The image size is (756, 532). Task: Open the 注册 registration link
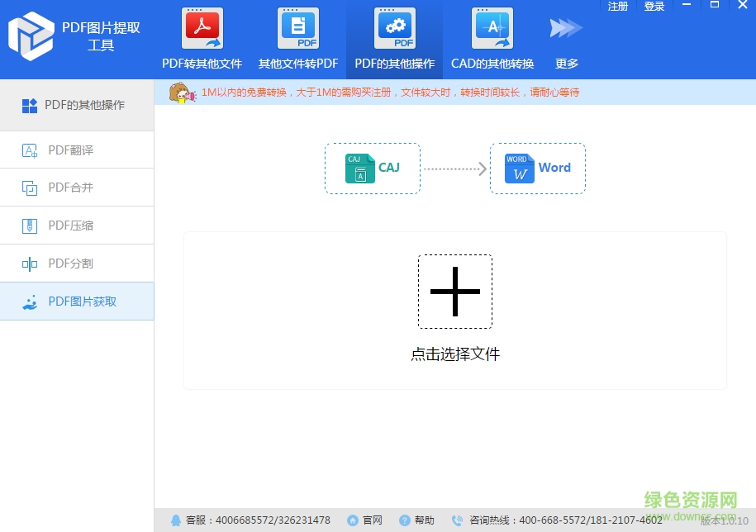(x=617, y=6)
